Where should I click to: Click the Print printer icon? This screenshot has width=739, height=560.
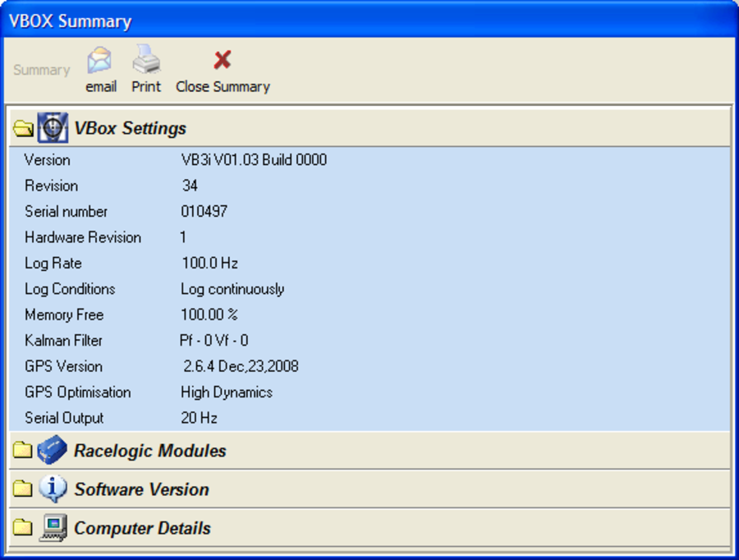coord(146,59)
